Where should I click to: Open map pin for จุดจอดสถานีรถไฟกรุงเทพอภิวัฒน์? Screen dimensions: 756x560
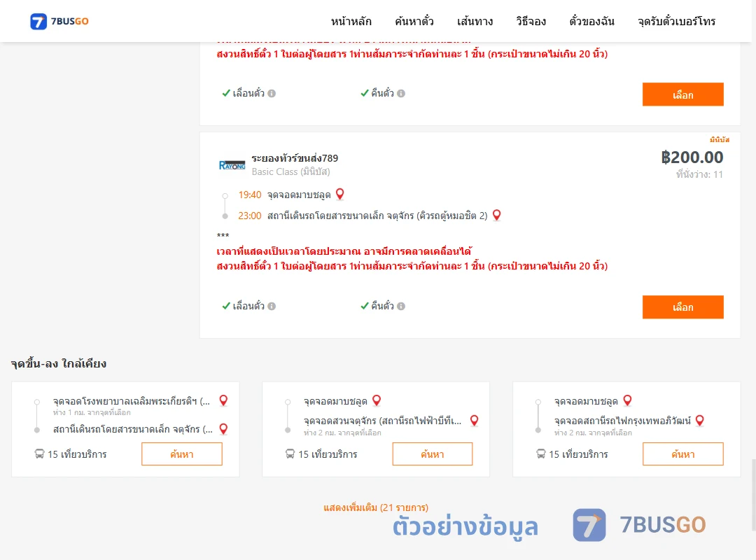click(699, 421)
